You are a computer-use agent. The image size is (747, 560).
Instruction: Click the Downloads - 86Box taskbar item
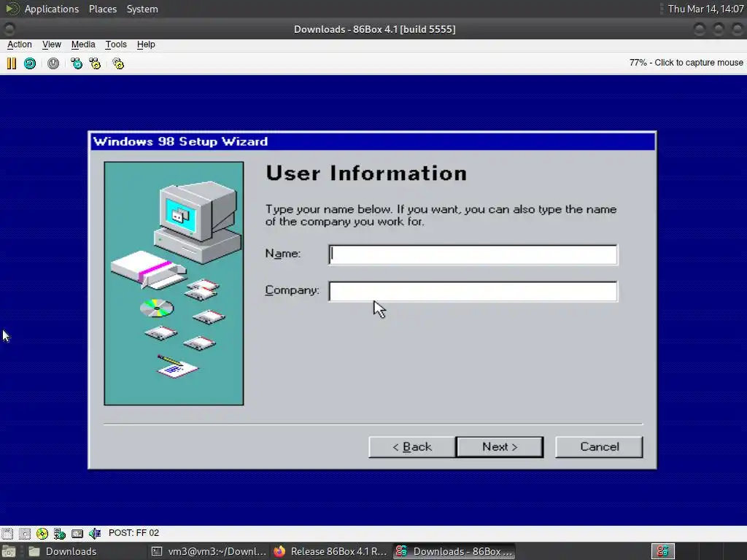(x=454, y=551)
